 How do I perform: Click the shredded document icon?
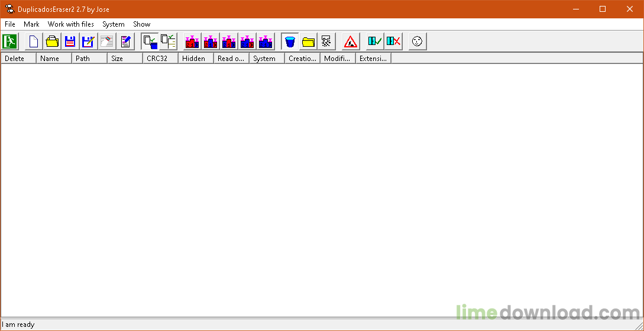(326, 41)
